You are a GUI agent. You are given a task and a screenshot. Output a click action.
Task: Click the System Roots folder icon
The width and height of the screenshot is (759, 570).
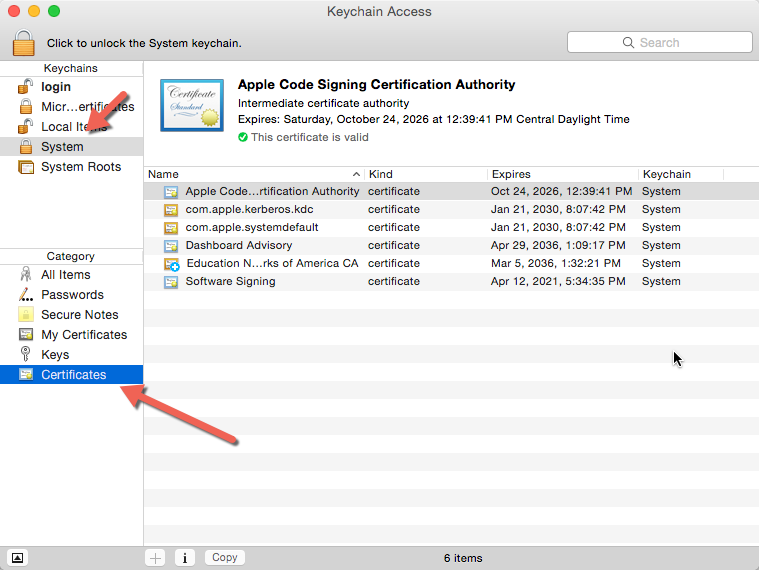tap(26, 167)
